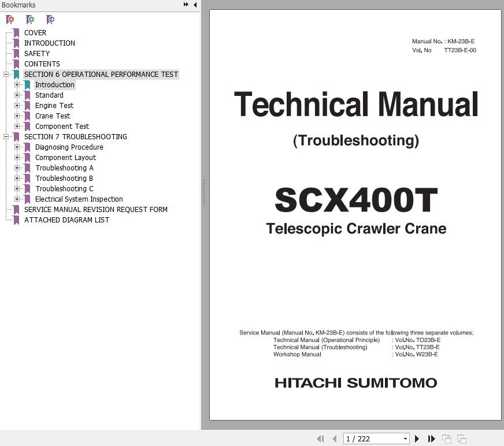504x446 pixels.
Task: Expand the Troubleshooting A bookmark
Action: coord(17,168)
